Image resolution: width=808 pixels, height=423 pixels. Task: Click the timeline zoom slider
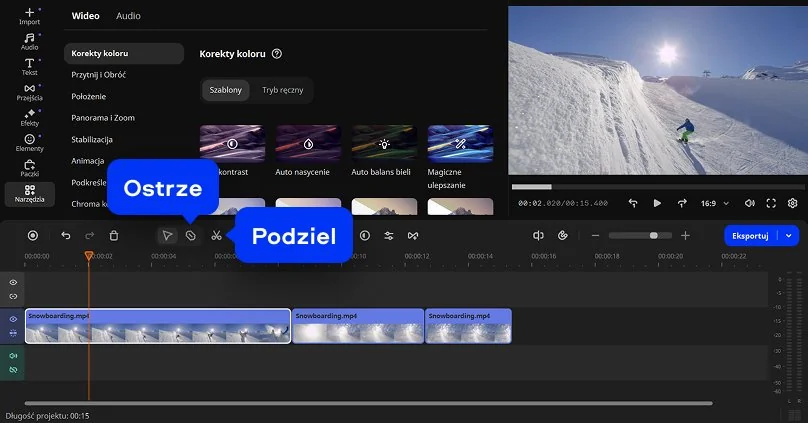coord(640,236)
